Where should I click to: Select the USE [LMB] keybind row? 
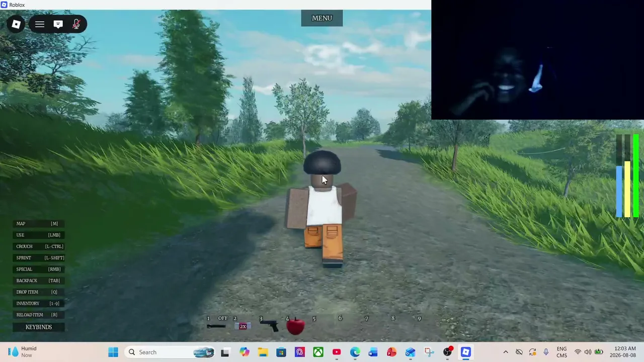point(39,235)
